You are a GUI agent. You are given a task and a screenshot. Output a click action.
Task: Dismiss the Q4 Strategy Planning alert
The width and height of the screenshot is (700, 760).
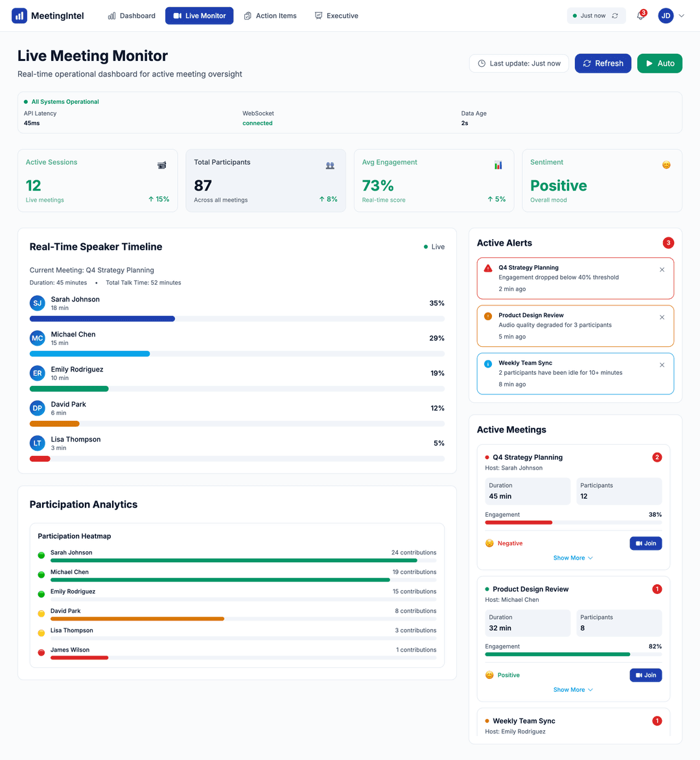click(662, 270)
